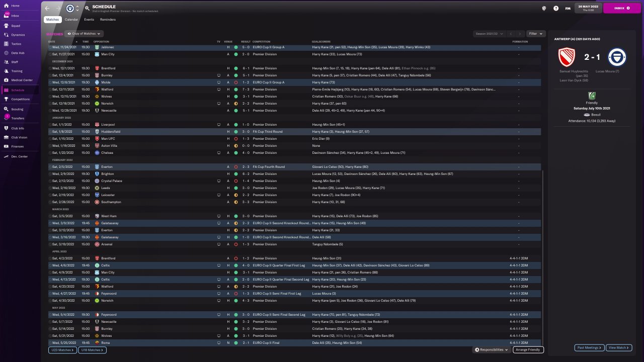Click Arsenal in the opposition column
The width and height of the screenshot is (644, 362).
[x=107, y=244]
